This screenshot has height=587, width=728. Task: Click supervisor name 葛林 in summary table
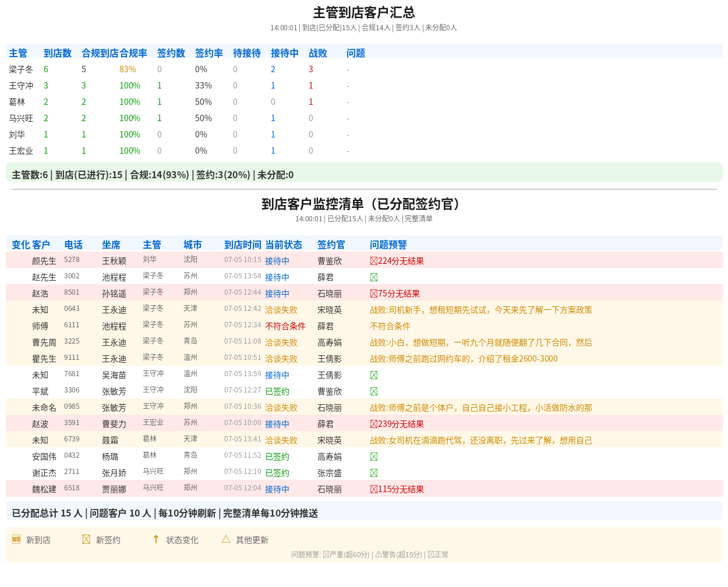pos(17,102)
